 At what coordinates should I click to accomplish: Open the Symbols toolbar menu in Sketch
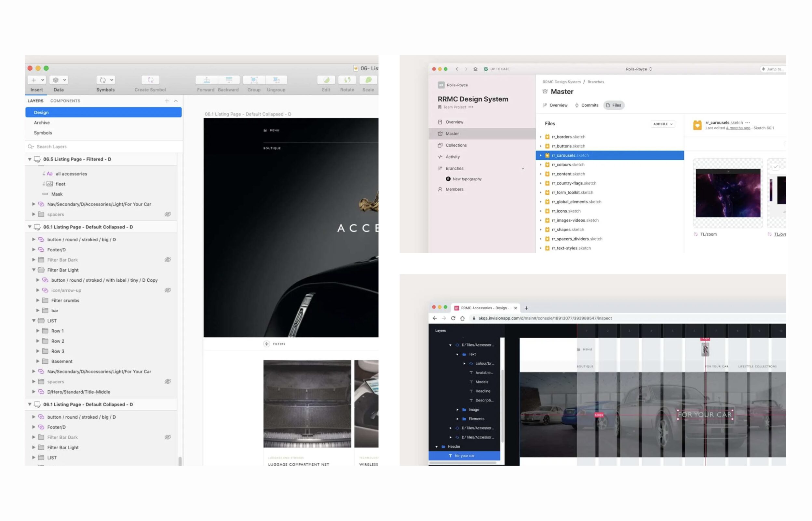pos(105,80)
